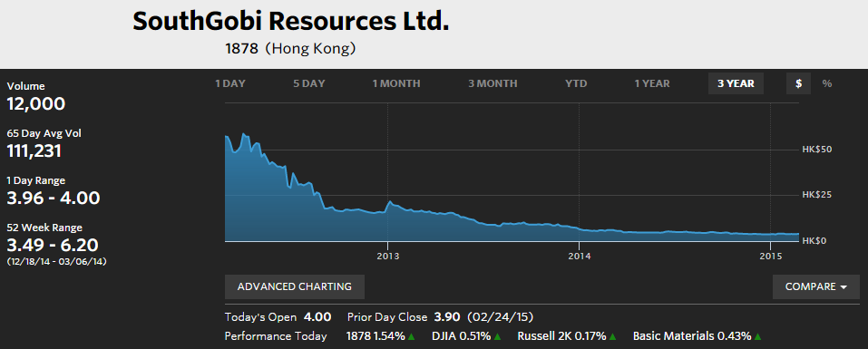Click the price peak at chart's start
Image resolution: width=868 pixels, height=349 pixels.
click(244, 134)
